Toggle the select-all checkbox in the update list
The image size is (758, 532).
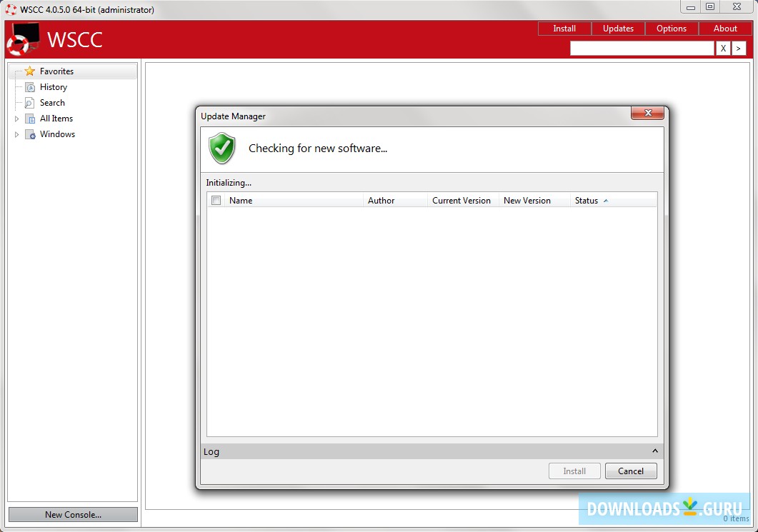click(x=216, y=201)
